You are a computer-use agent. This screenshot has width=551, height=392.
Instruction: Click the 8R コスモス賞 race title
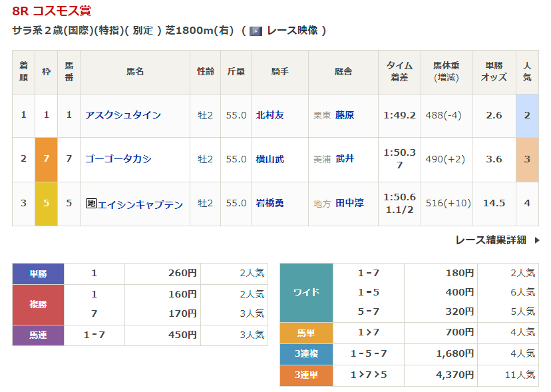click(51, 11)
